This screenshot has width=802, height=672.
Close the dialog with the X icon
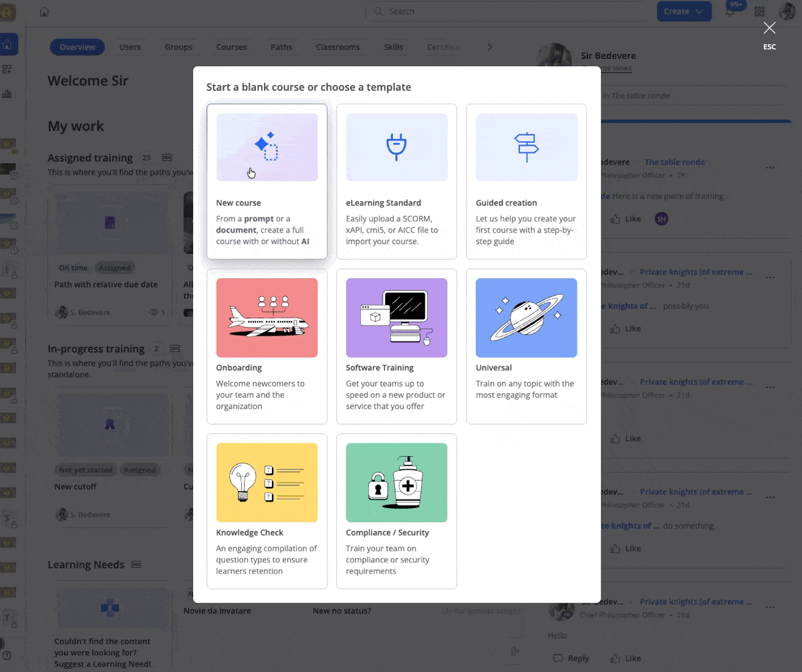click(x=770, y=28)
